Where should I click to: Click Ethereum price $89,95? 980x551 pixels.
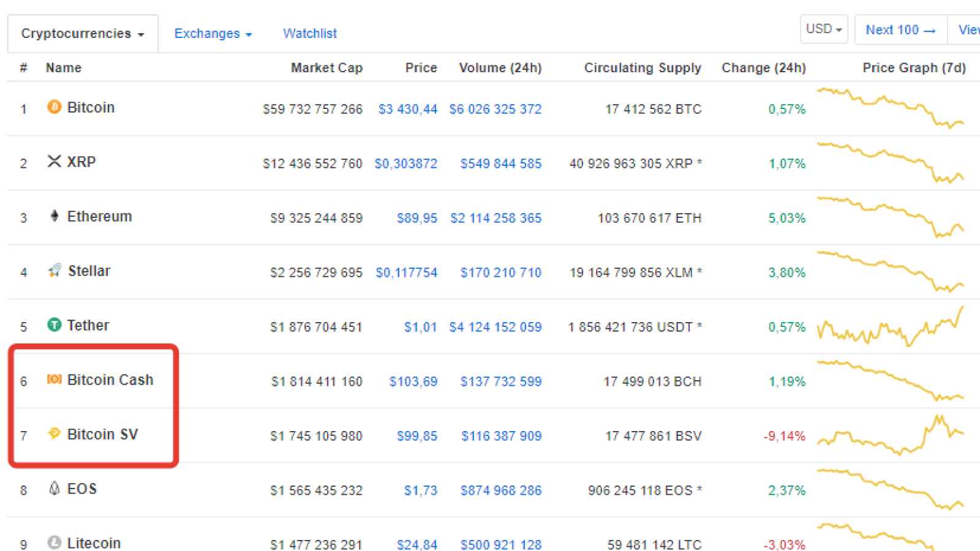click(x=417, y=219)
